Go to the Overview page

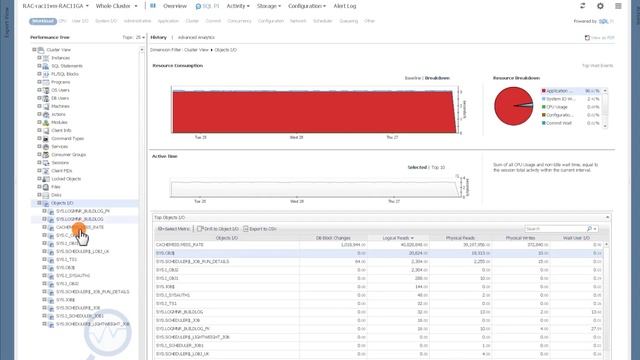175,6
